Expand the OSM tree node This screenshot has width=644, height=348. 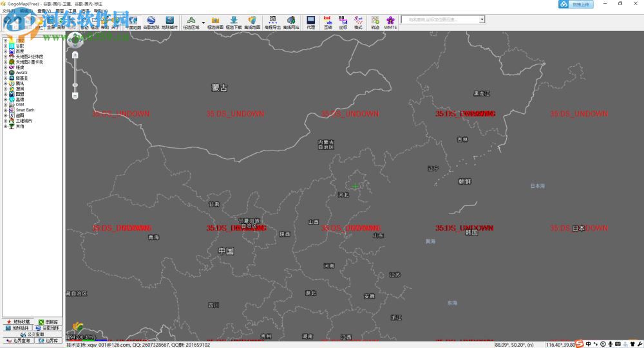click(5, 105)
